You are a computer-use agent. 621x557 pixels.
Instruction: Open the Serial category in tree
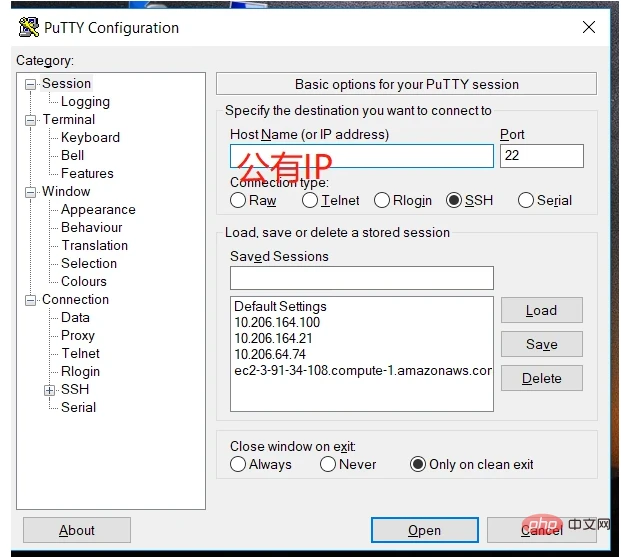pos(78,407)
